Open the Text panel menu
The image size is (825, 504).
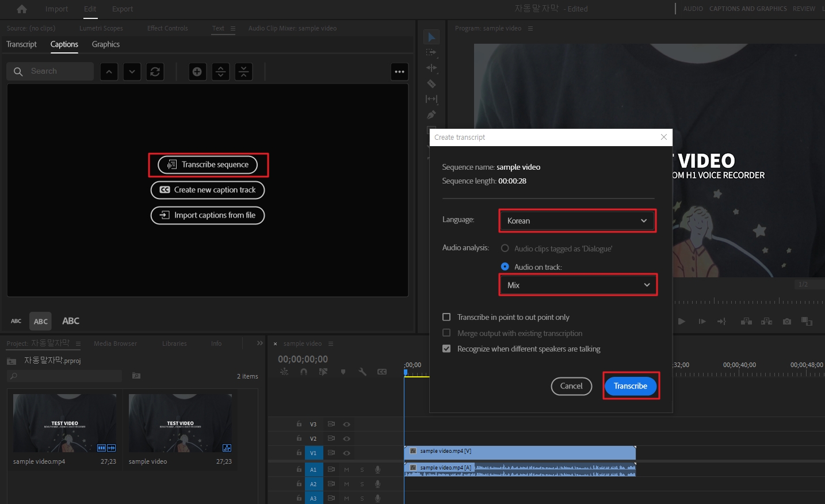pyautogui.click(x=233, y=28)
